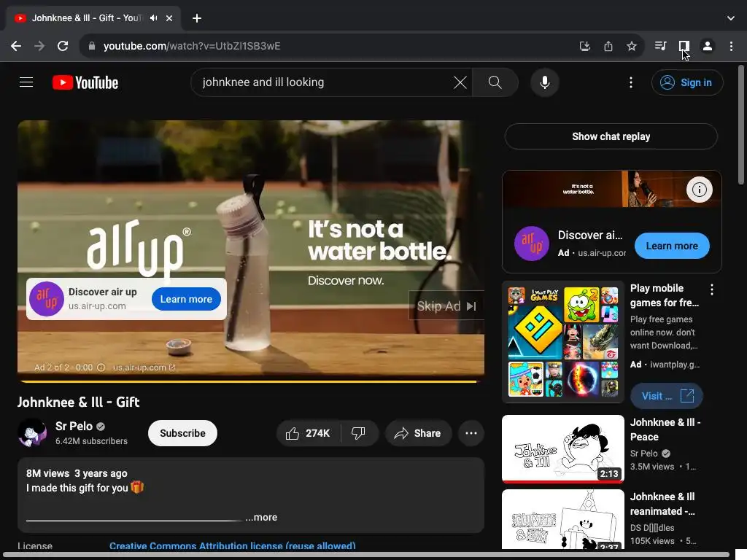Click Show chat replay
Image resolution: width=747 pixels, height=560 pixels.
(611, 136)
